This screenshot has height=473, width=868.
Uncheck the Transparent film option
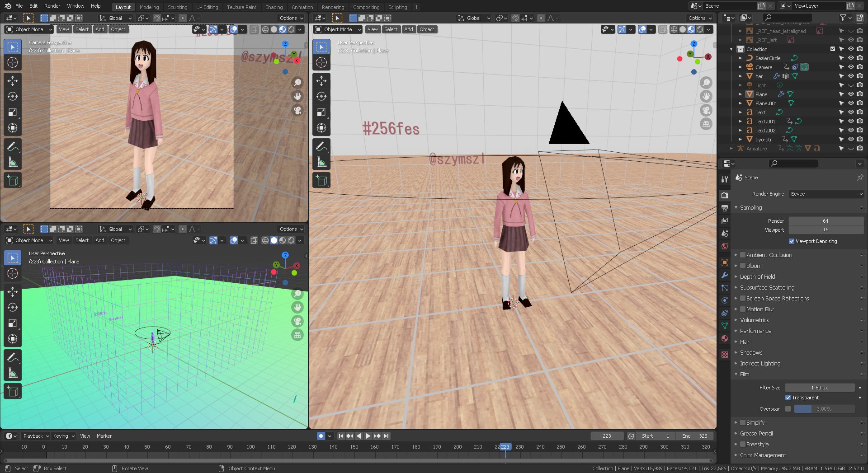788,398
